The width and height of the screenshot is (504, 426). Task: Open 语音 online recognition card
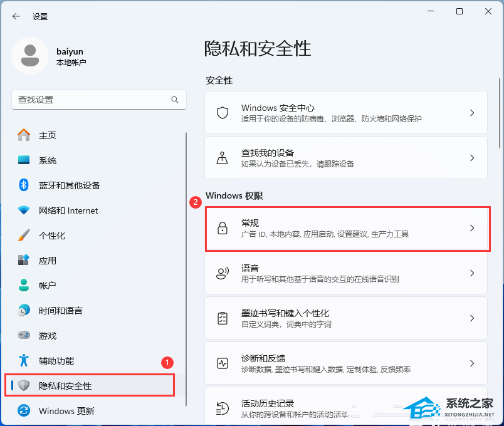point(346,273)
